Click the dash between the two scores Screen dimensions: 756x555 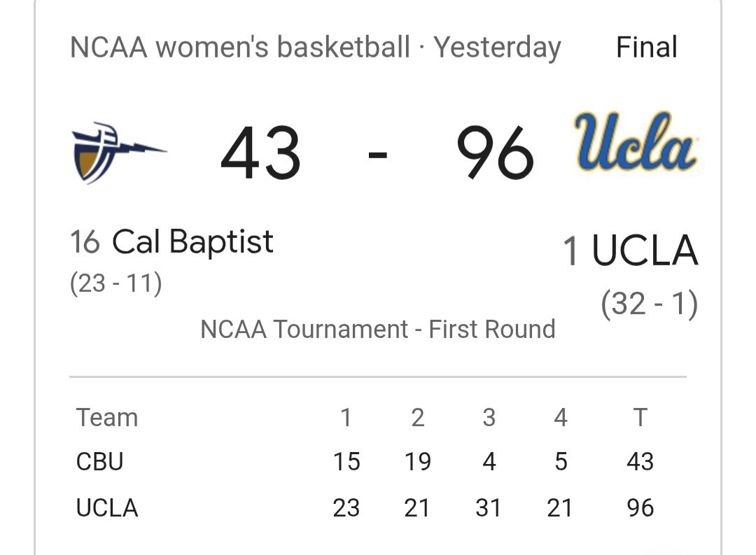point(378,153)
